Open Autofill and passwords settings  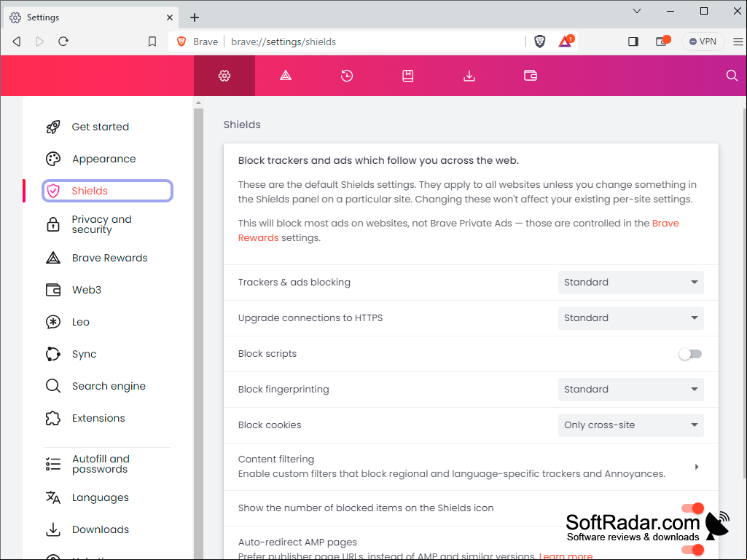point(107,465)
